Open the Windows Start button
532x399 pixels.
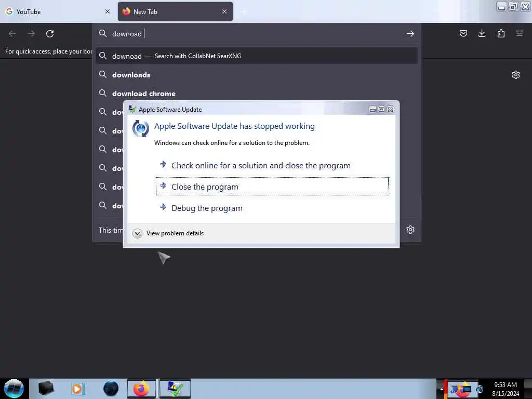point(14,389)
